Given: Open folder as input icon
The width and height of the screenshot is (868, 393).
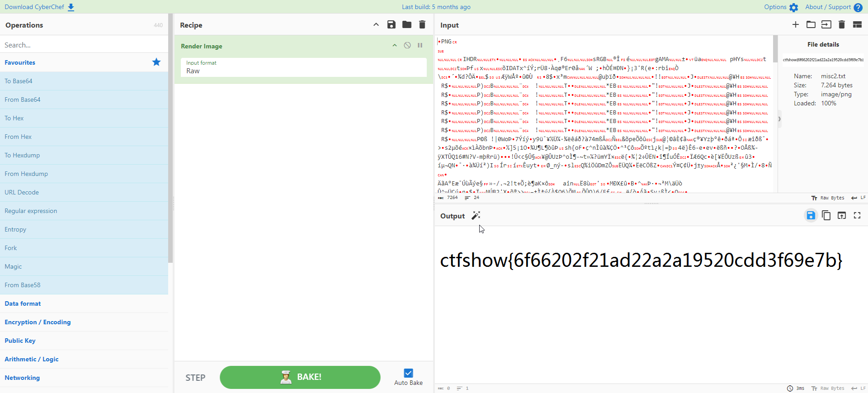Looking at the screenshot, I should tap(811, 25).
